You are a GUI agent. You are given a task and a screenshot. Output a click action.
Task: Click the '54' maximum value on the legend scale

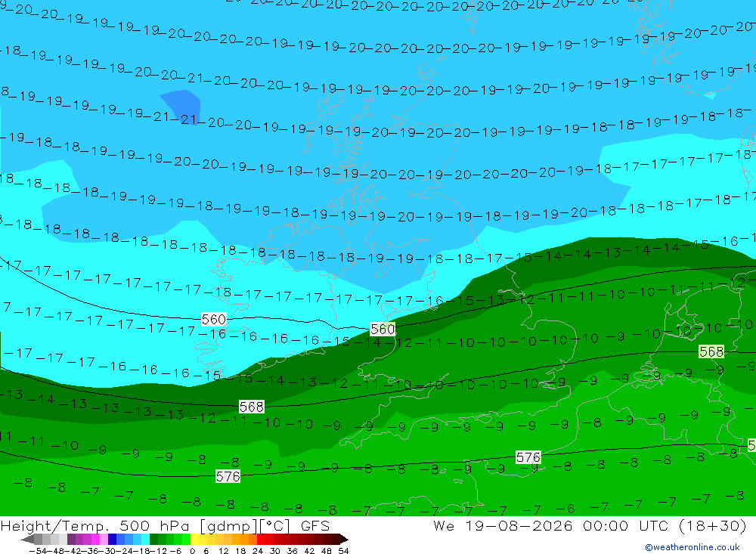343,551
